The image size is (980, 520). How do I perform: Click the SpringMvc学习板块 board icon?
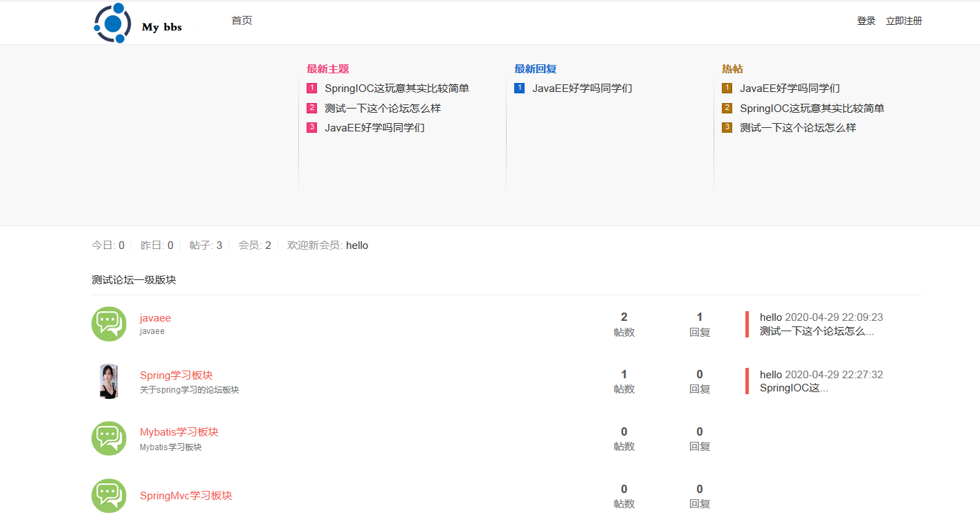pyautogui.click(x=109, y=495)
